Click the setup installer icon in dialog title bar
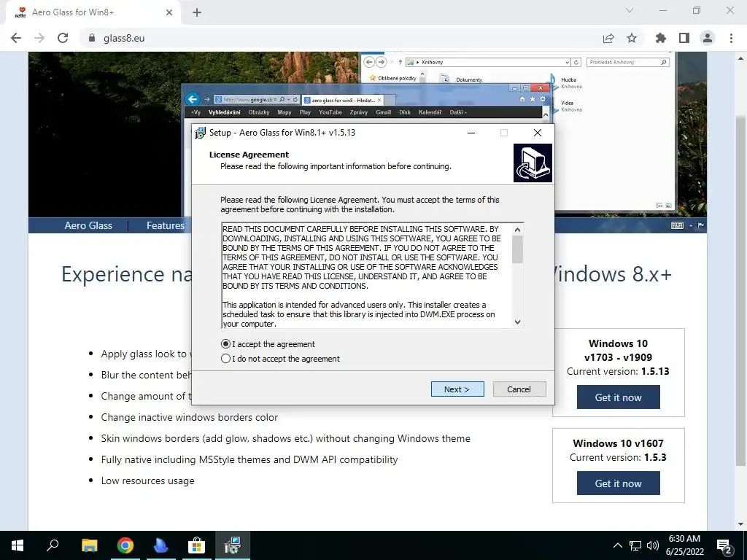The width and height of the screenshot is (747, 560). click(x=201, y=133)
